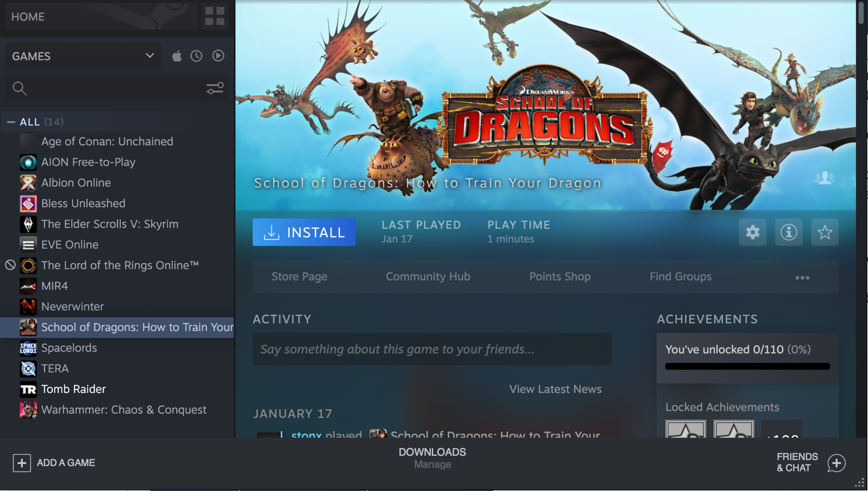Select Age of Conan: Unchained

point(107,141)
